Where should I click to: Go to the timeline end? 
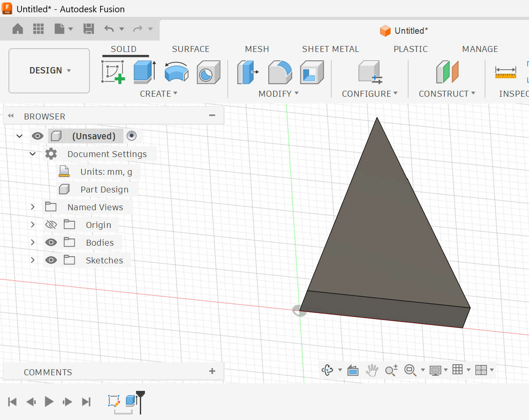pos(86,402)
